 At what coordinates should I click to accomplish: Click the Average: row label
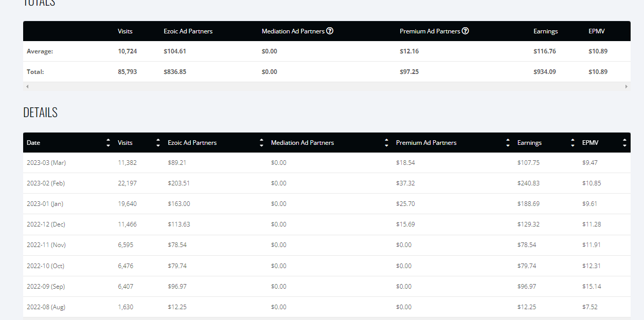(x=40, y=51)
